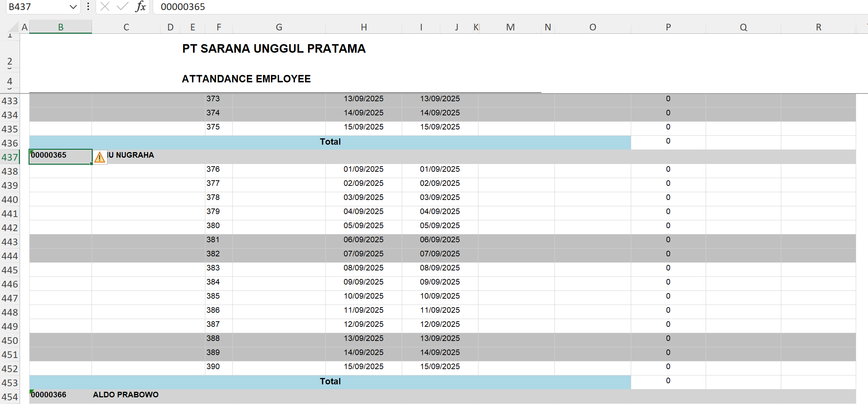Image resolution: width=868 pixels, height=404 pixels.
Task: Select column O header
Action: (x=593, y=27)
